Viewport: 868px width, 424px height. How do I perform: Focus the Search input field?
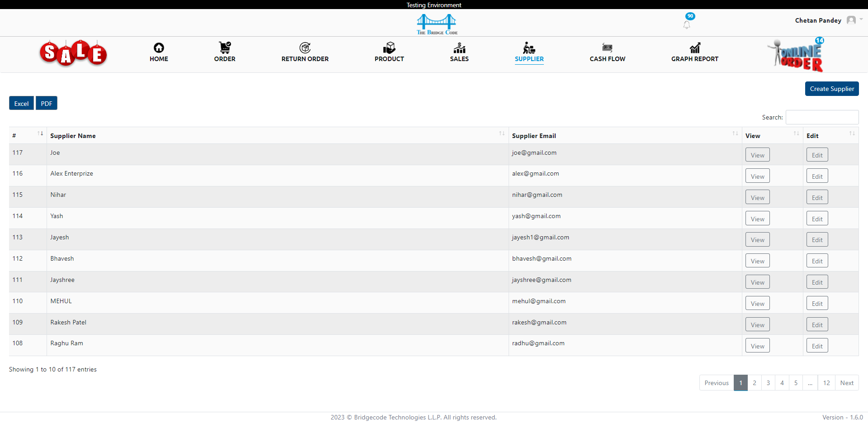coord(822,117)
